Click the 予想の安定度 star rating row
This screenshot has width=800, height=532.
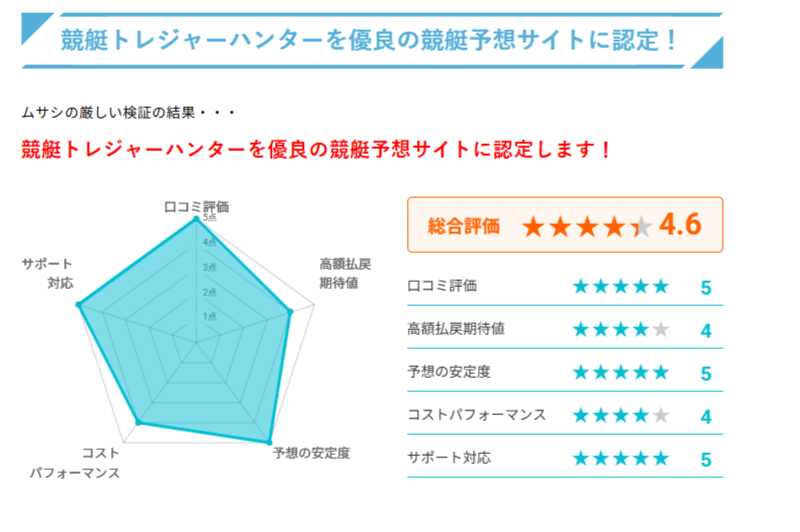point(565,372)
